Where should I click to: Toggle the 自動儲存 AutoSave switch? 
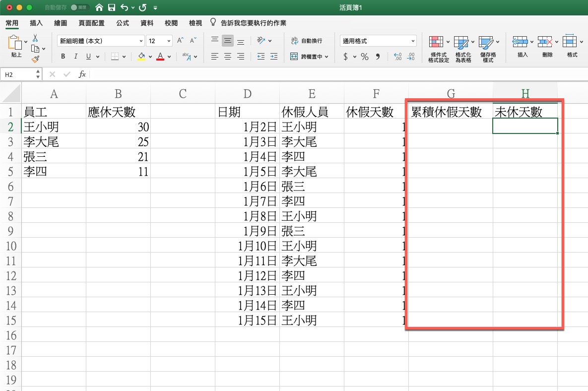(79, 7)
